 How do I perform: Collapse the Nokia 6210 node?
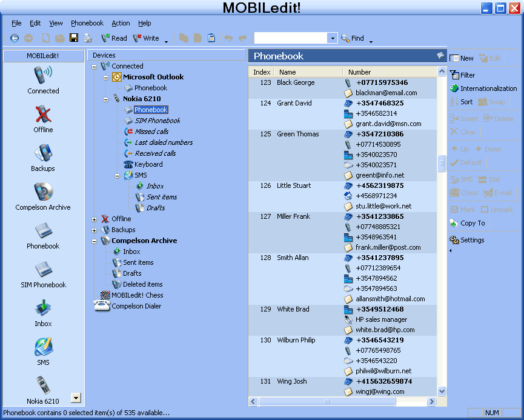tap(106, 99)
